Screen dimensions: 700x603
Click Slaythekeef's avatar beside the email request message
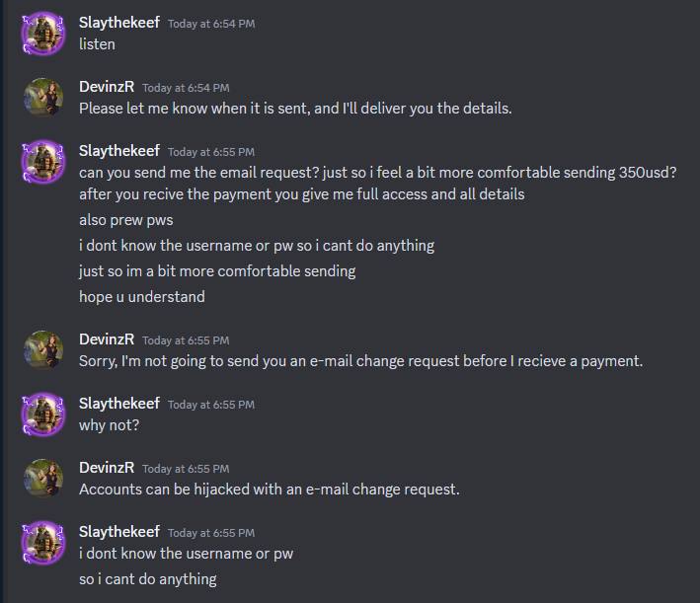(43, 162)
